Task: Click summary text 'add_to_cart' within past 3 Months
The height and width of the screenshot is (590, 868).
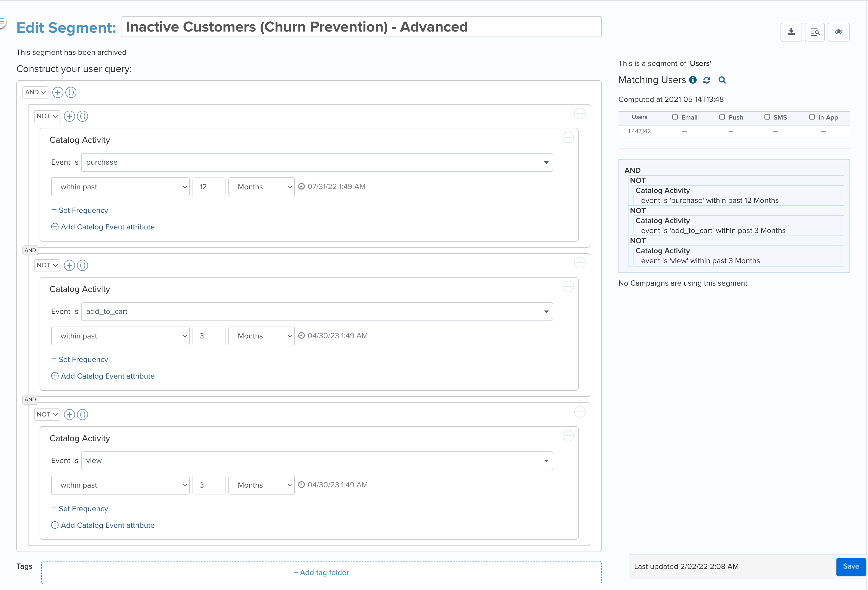Action: pos(713,231)
